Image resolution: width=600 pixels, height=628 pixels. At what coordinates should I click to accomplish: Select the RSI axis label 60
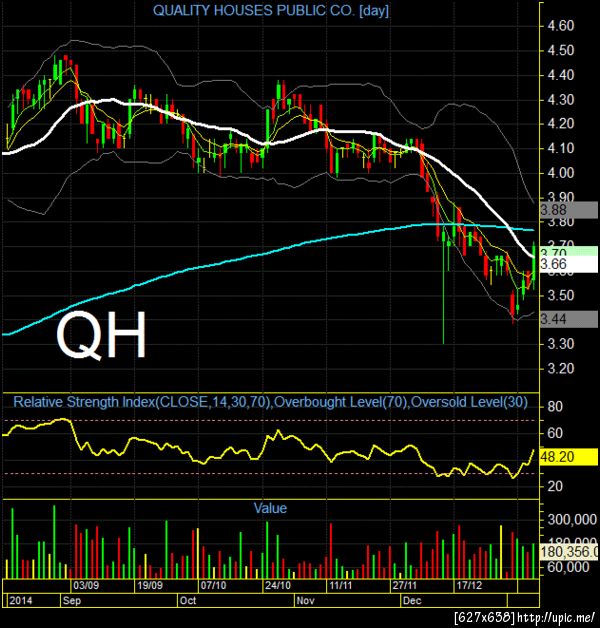555,433
